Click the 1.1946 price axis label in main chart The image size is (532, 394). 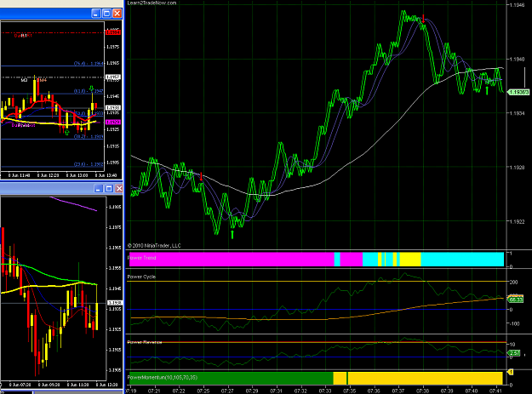pos(517,5)
